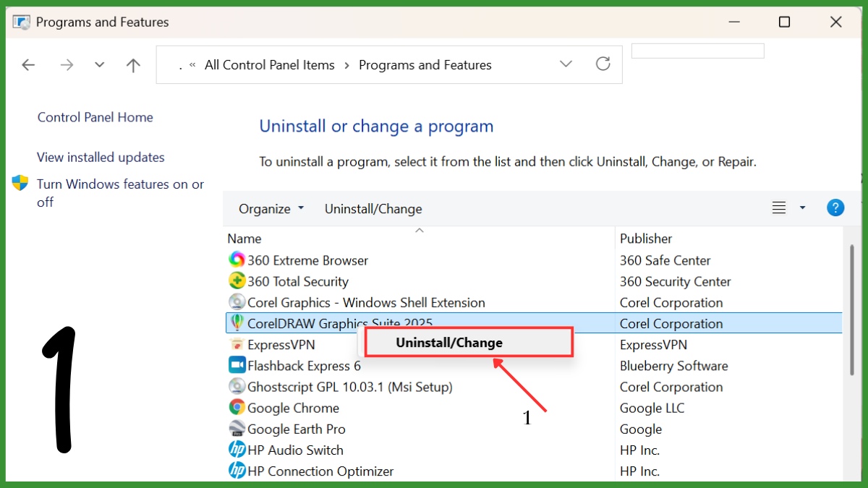Select Google Earth Pro in the list

click(297, 429)
